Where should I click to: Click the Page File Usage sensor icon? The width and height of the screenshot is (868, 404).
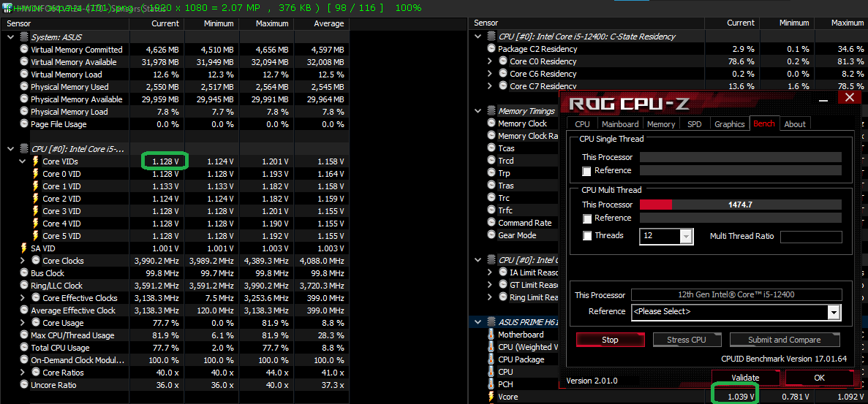(x=24, y=124)
